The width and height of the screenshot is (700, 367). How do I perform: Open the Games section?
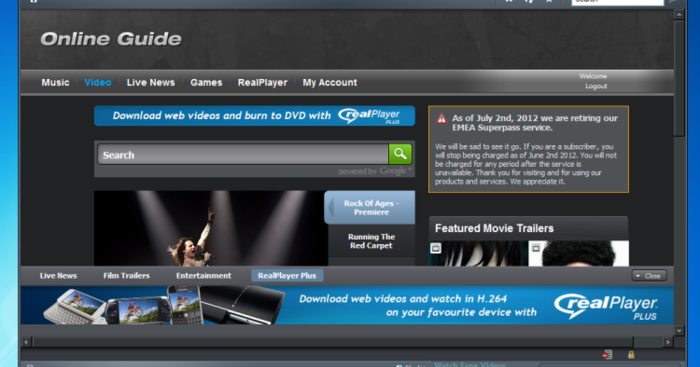pos(206,83)
